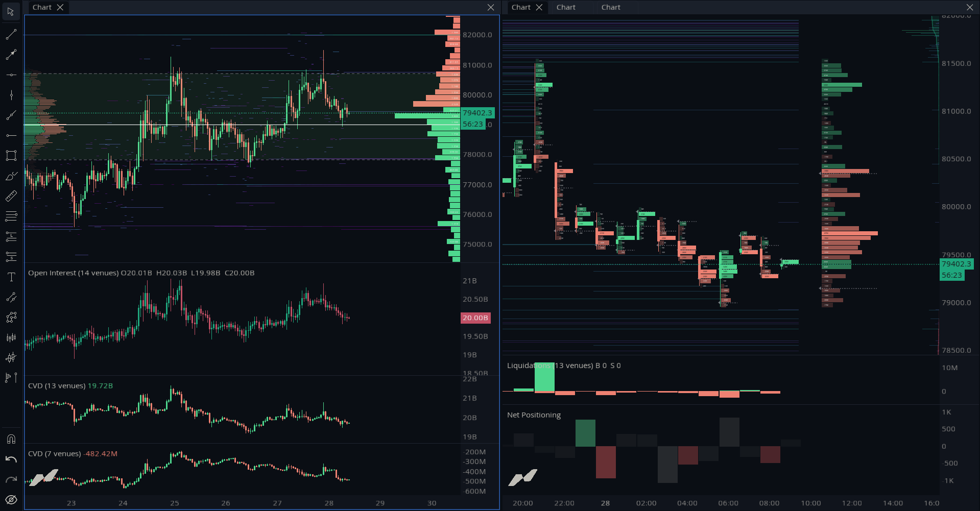Image resolution: width=980 pixels, height=511 pixels.
Task: Click the Net Positioning indicator label
Action: pyautogui.click(x=534, y=415)
